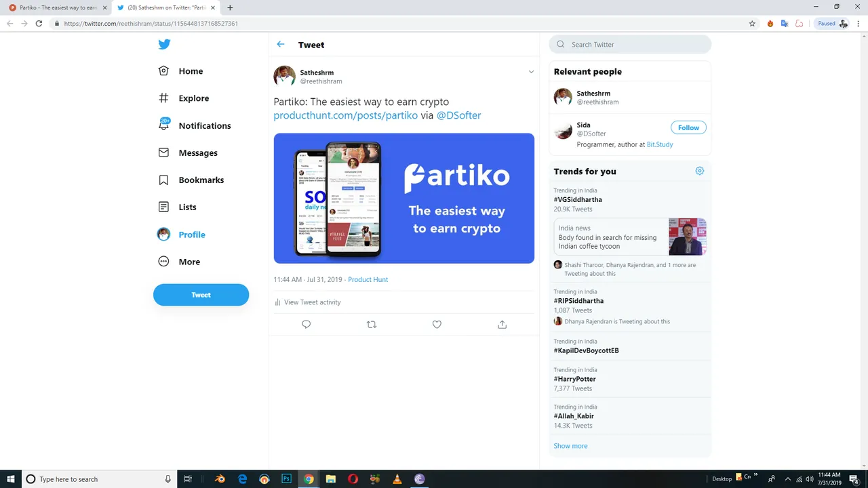Open Blender from the taskbar
The width and height of the screenshot is (868, 488).
(x=220, y=479)
